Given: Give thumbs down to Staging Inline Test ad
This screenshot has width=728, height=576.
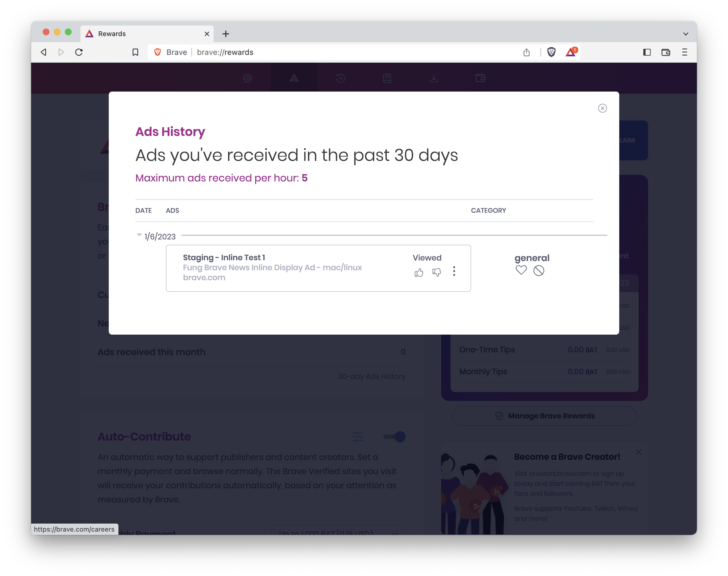Looking at the screenshot, I should (x=436, y=272).
